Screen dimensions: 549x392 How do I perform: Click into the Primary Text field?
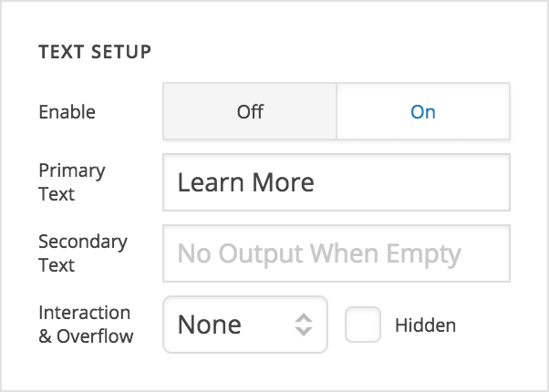tap(336, 182)
